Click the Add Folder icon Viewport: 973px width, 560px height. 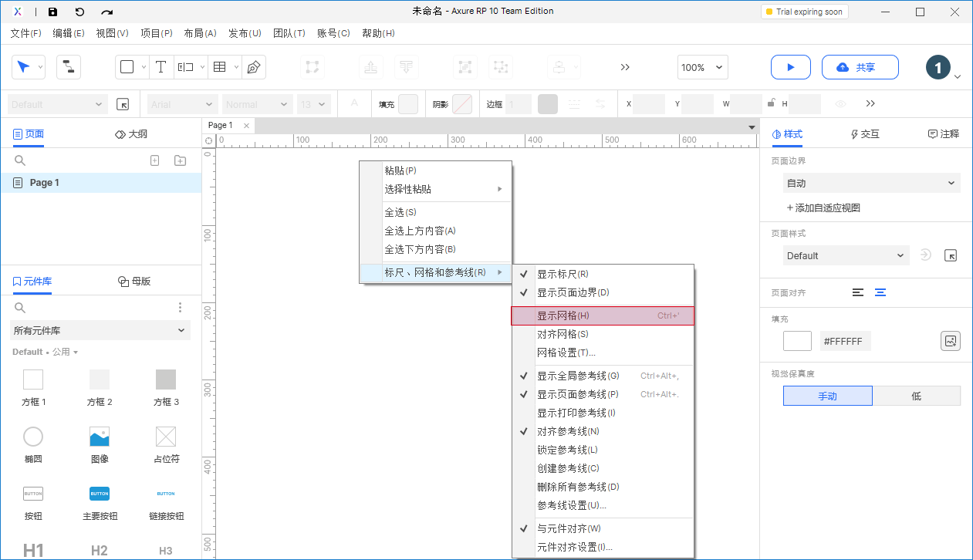pos(180,160)
